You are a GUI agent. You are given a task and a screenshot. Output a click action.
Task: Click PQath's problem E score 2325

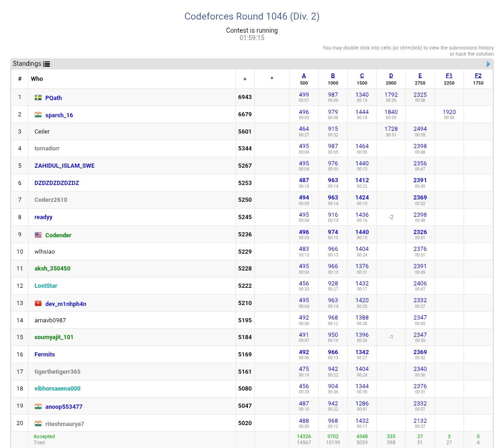[x=420, y=95]
